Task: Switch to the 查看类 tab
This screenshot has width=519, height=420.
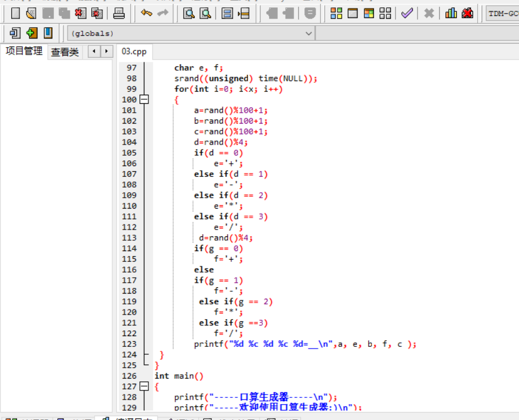Action: pyautogui.click(x=65, y=52)
